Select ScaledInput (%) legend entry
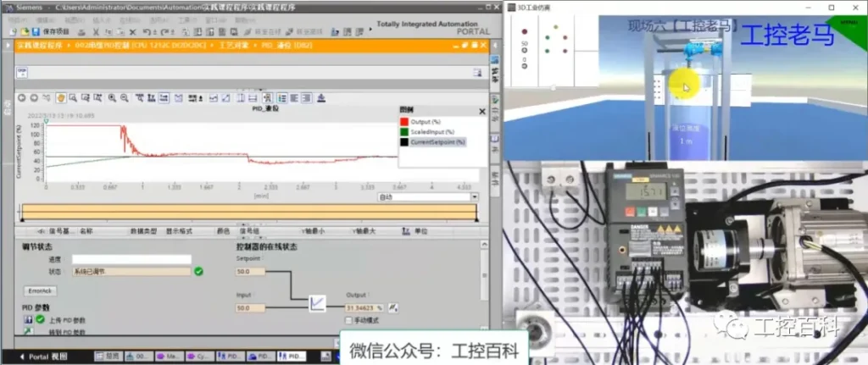Screen dimensions: 868x365 point(432,132)
